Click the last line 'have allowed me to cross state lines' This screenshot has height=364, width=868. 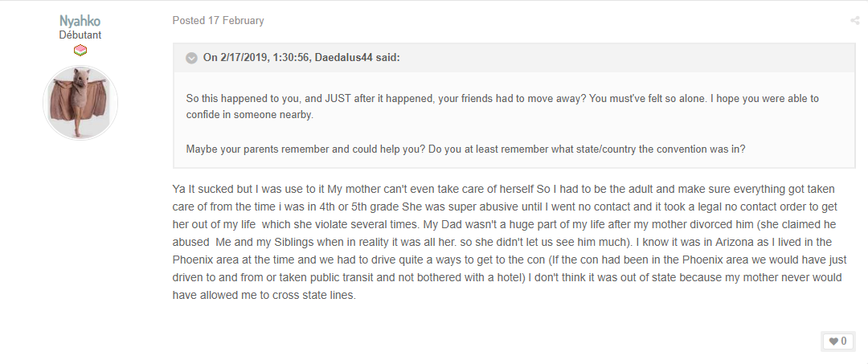click(264, 296)
